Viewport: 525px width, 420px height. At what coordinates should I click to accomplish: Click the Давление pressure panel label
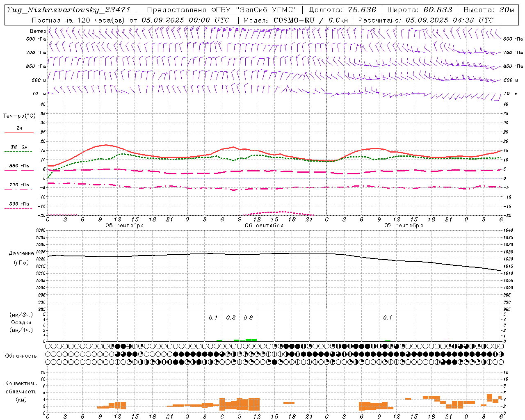[21, 253]
